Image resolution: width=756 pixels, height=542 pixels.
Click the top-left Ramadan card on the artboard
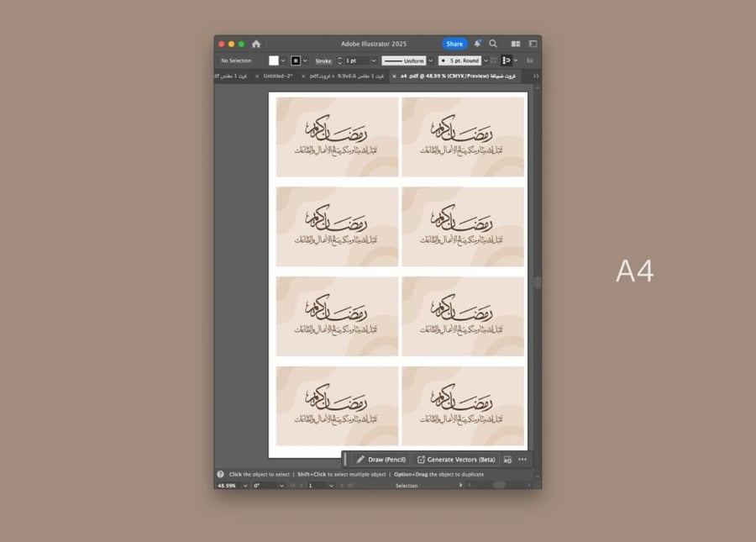337,137
